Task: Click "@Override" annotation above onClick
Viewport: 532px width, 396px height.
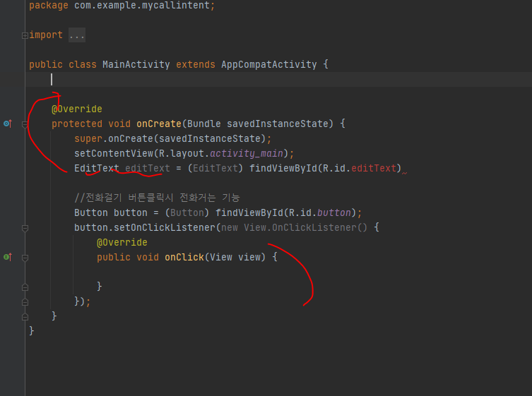Action: (x=122, y=242)
